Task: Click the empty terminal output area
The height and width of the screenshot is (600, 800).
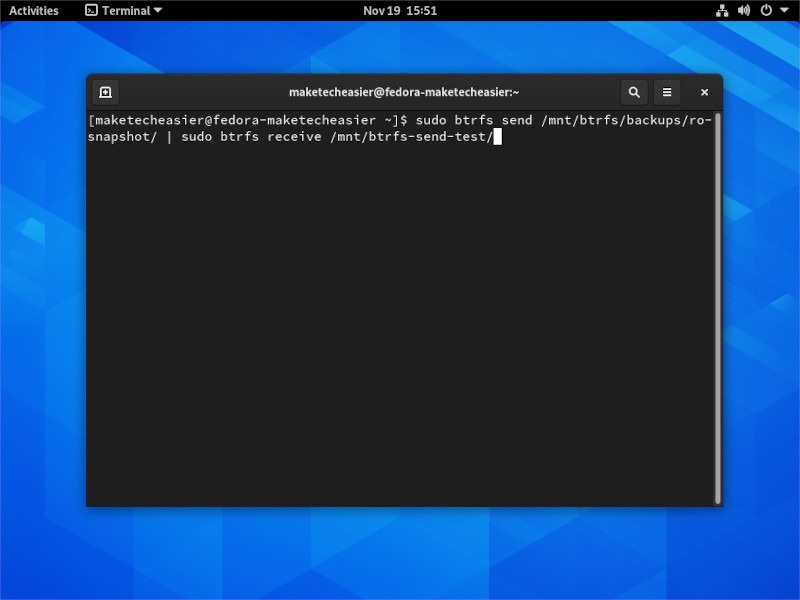Action: coord(400,320)
